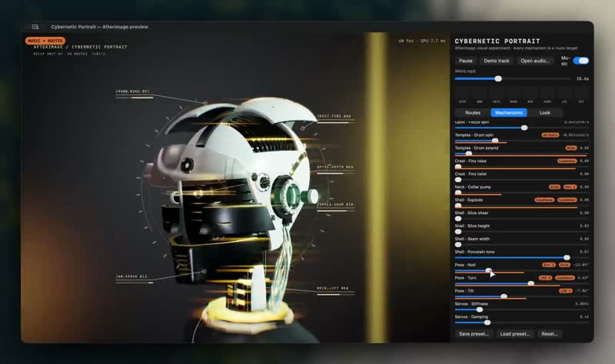615x364 pixels.
Task: Click the MID band meter
Action: pos(530,95)
